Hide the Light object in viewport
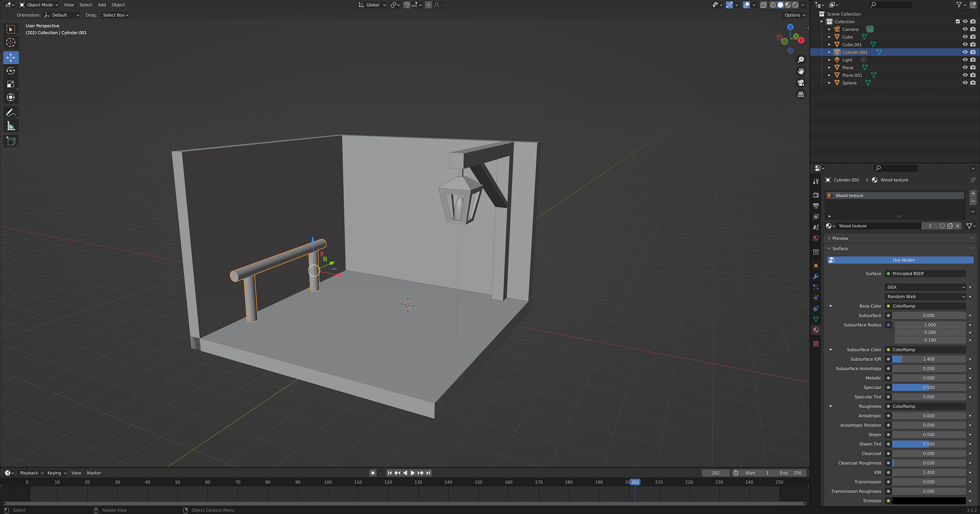980x514 pixels. pos(965,60)
